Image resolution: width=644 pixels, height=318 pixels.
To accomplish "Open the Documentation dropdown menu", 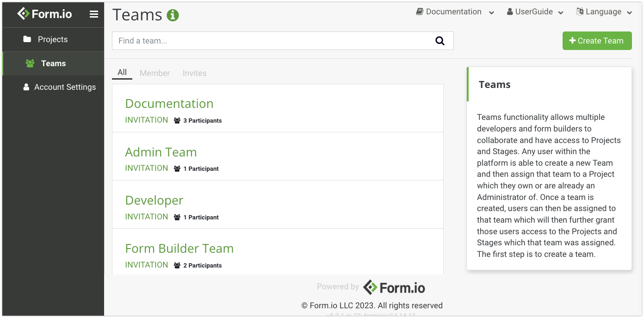I will click(455, 12).
